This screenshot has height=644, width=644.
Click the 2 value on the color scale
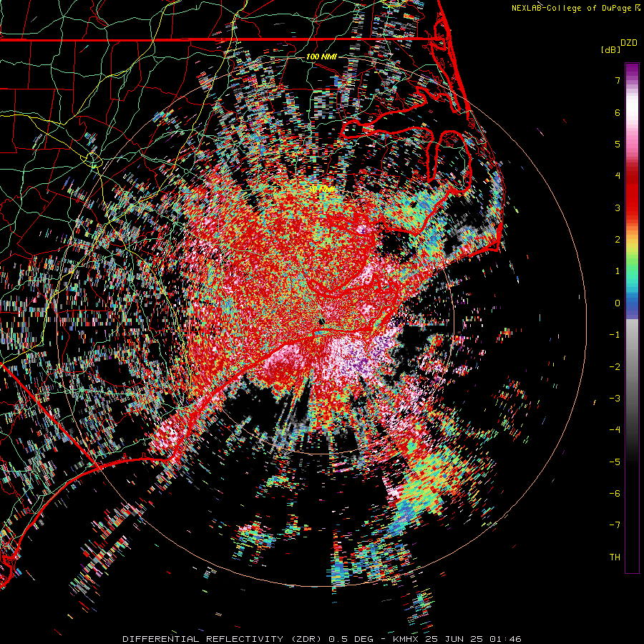(x=618, y=240)
